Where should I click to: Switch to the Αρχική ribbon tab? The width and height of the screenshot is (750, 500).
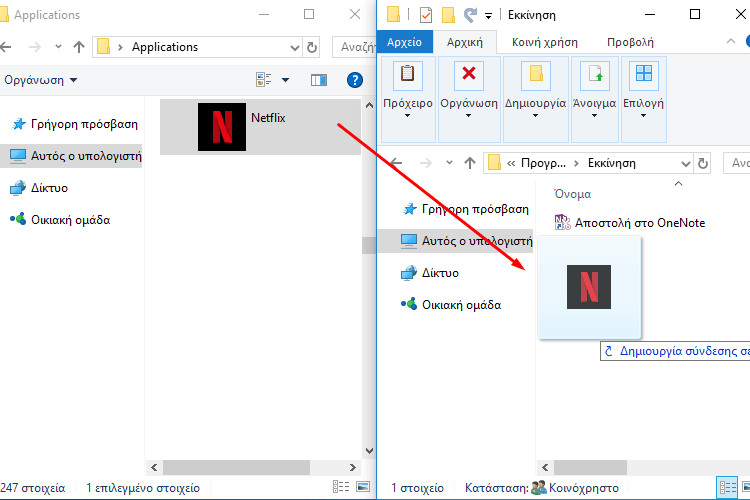pyautogui.click(x=464, y=42)
